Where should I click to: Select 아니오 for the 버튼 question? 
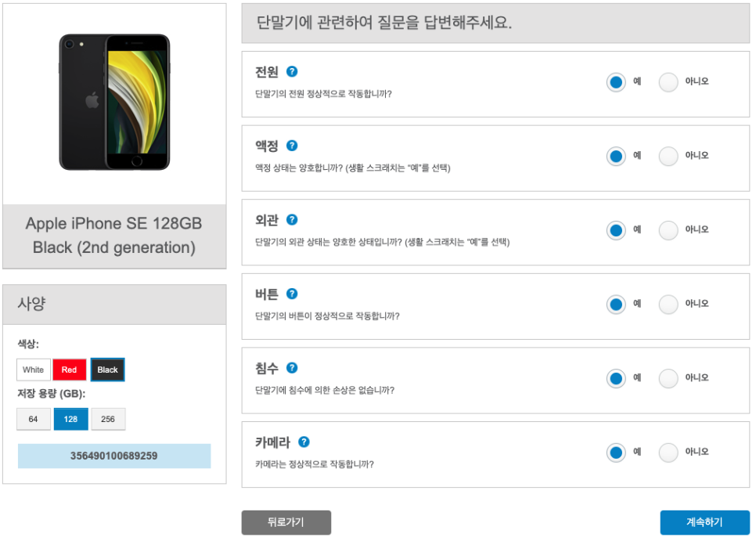click(x=668, y=305)
